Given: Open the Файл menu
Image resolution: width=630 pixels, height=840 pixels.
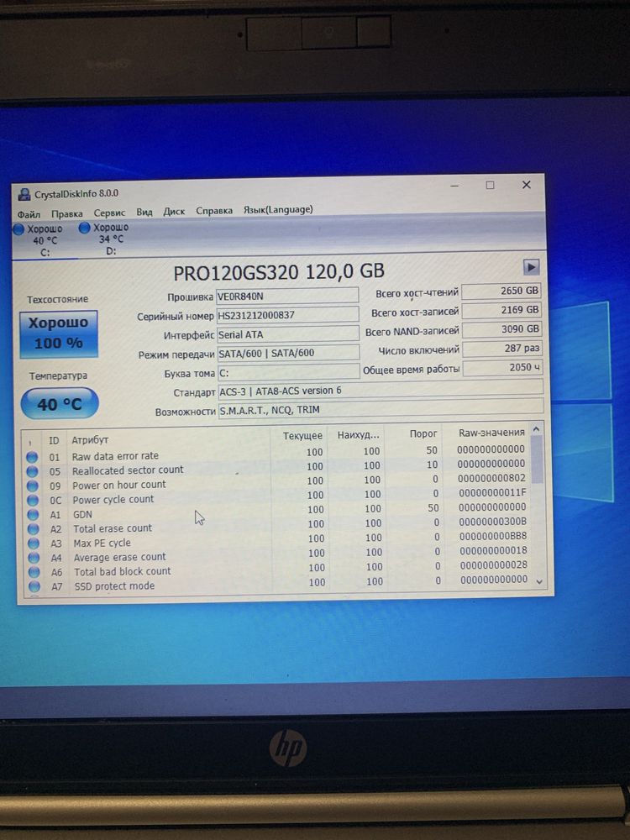Looking at the screenshot, I should (29, 214).
